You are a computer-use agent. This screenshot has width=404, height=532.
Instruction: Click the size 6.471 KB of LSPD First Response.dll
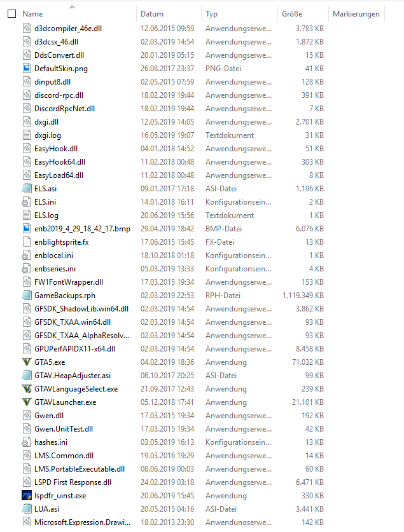point(309,482)
